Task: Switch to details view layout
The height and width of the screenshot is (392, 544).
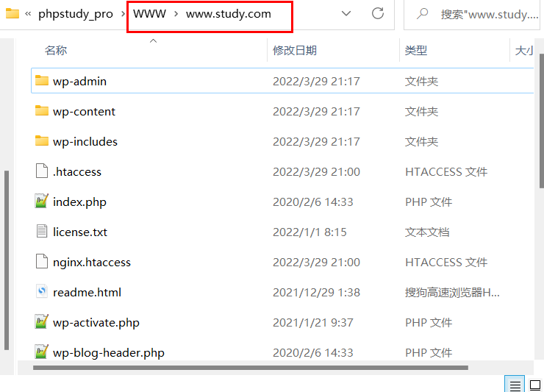Action: (x=515, y=385)
